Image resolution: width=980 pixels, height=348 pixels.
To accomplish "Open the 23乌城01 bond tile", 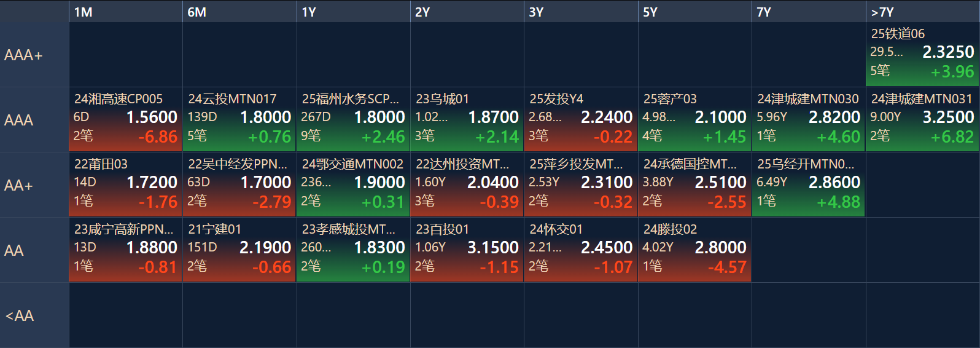I will pyautogui.click(x=467, y=119).
